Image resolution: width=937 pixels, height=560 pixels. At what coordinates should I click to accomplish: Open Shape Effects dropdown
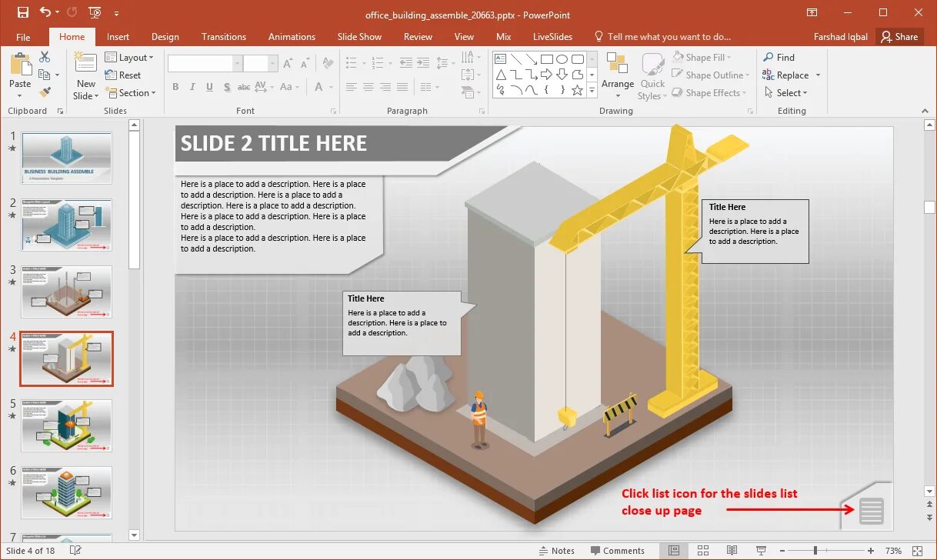pyautogui.click(x=709, y=93)
